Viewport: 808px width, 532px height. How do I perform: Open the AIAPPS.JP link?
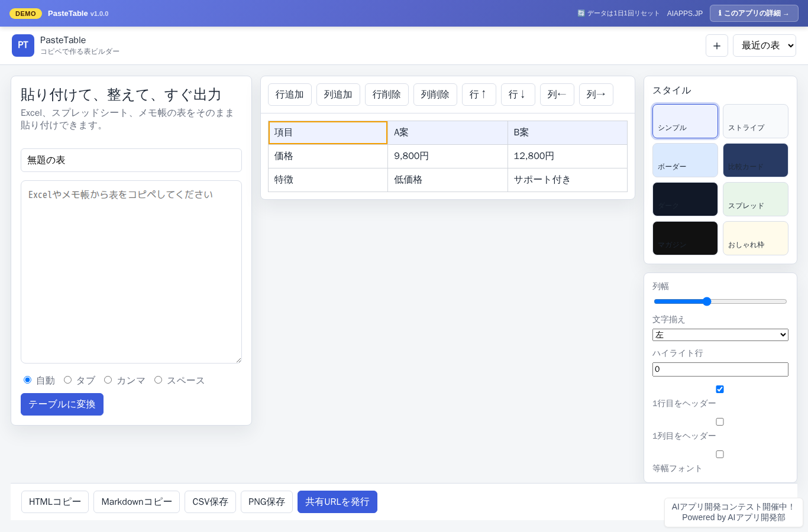(x=685, y=13)
